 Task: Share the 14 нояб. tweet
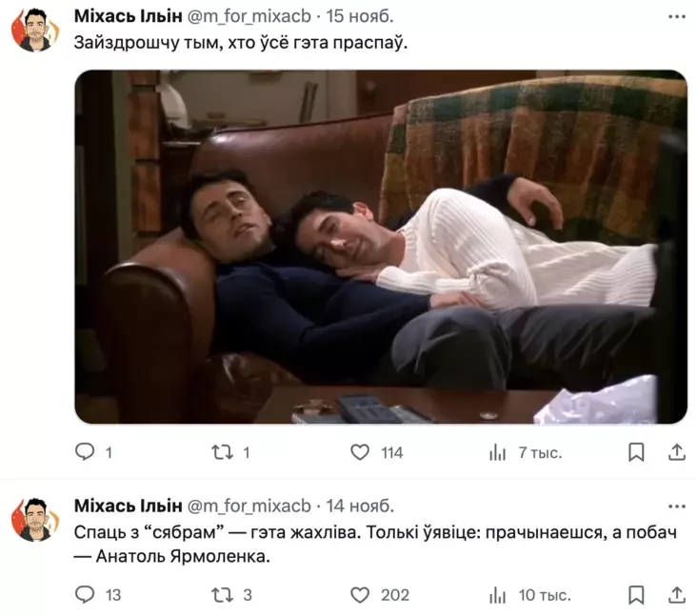pyautogui.click(x=677, y=595)
